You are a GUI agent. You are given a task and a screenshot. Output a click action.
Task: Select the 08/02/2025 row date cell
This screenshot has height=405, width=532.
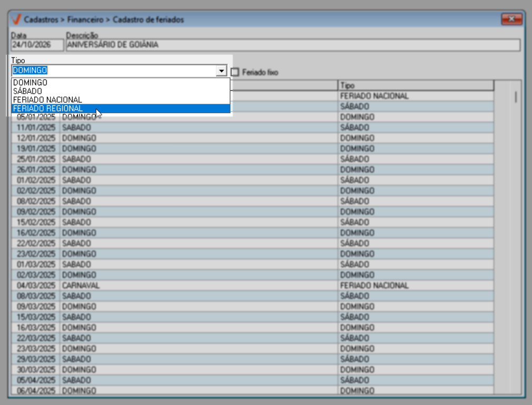coord(36,201)
